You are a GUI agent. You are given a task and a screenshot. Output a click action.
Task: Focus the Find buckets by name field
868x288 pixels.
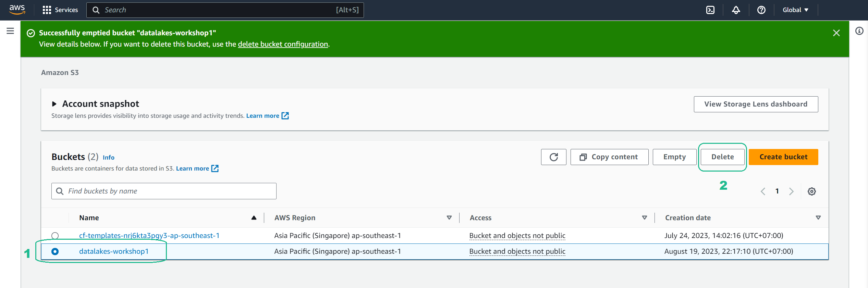[x=164, y=191]
